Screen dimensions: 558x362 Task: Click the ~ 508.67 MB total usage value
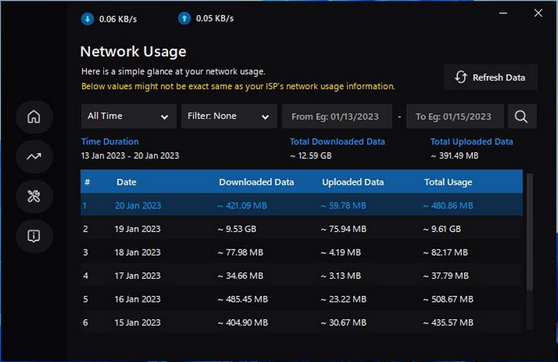click(448, 299)
